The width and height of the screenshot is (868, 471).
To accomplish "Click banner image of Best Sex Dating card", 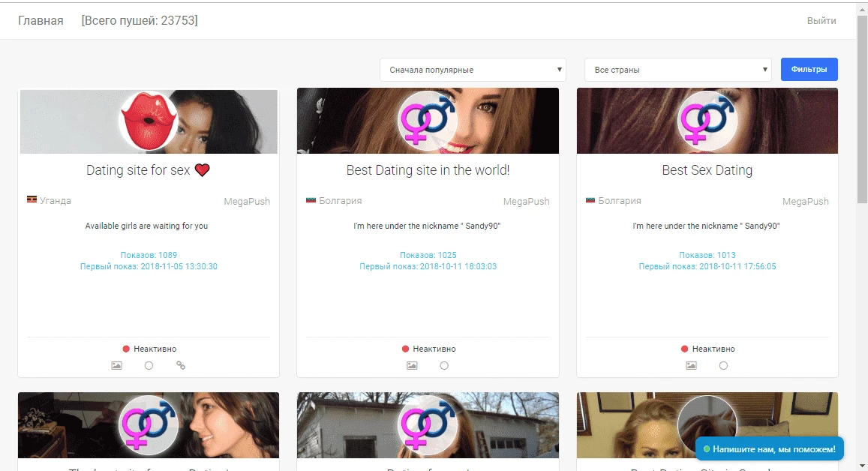I will [x=707, y=121].
